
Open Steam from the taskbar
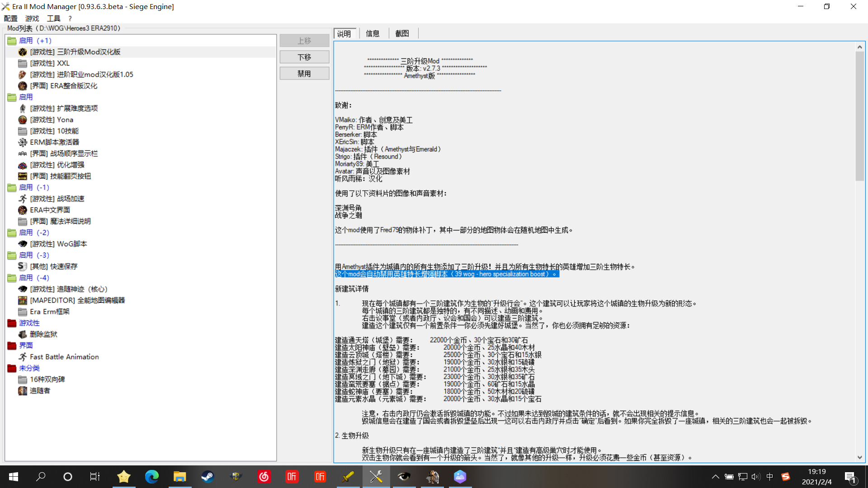208,477
